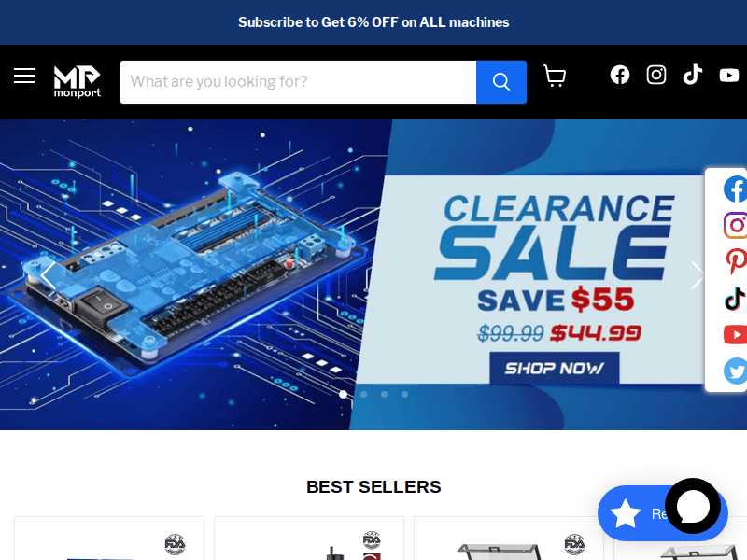Click the side panel Instagram icon

point(736,225)
